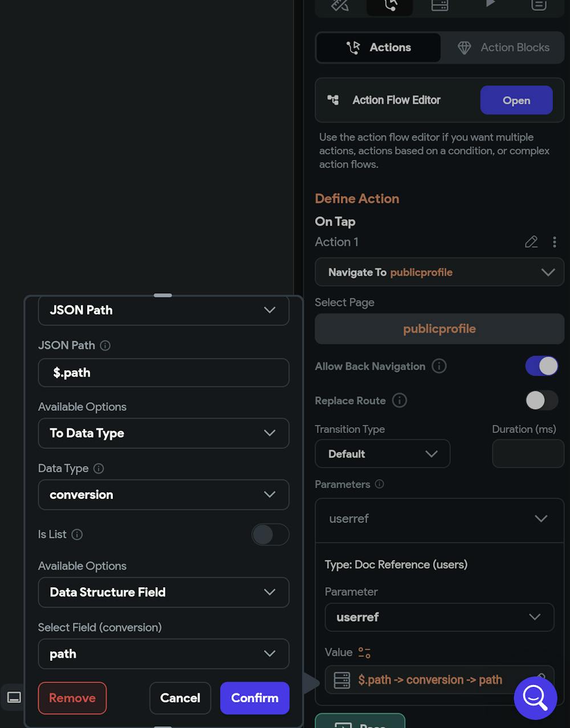This screenshot has width=570, height=728.
Task: Select the Actions tab
Action: click(378, 47)
